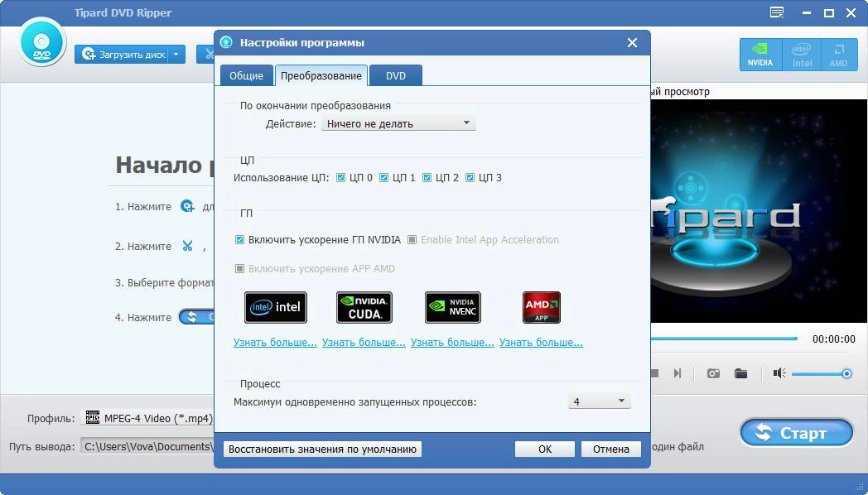
Task: Expand the Load Disc dropdown arrow
Action: click(176, 54)
